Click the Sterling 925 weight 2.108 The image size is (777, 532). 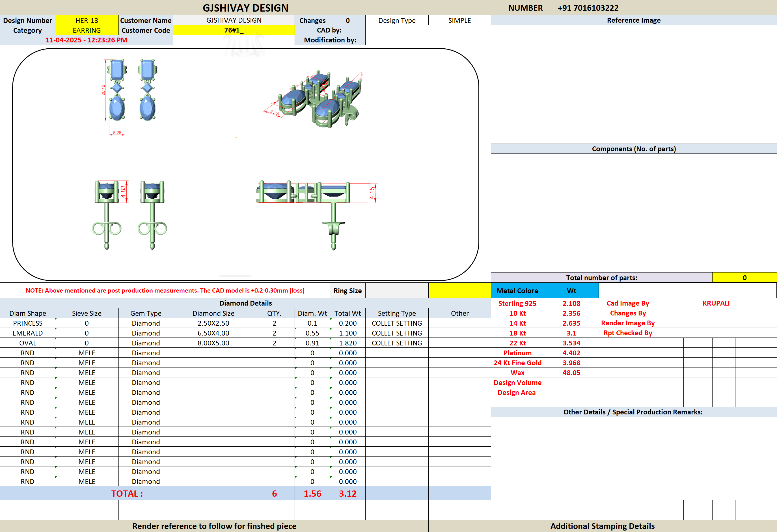coord(571,303)
